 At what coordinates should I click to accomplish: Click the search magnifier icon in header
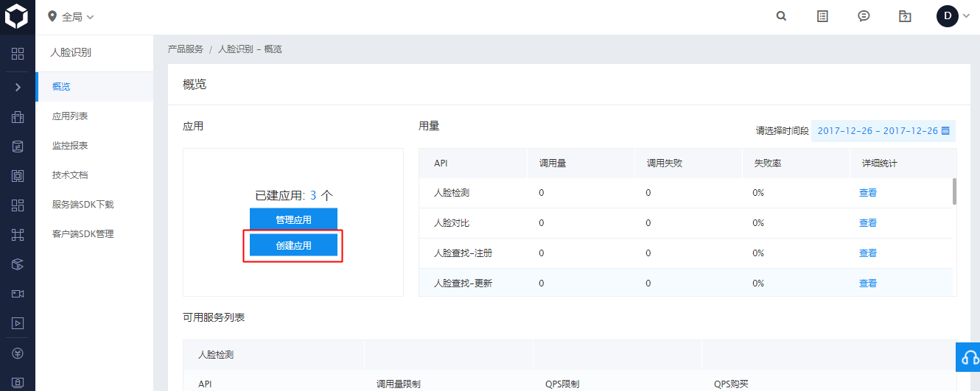781,16
